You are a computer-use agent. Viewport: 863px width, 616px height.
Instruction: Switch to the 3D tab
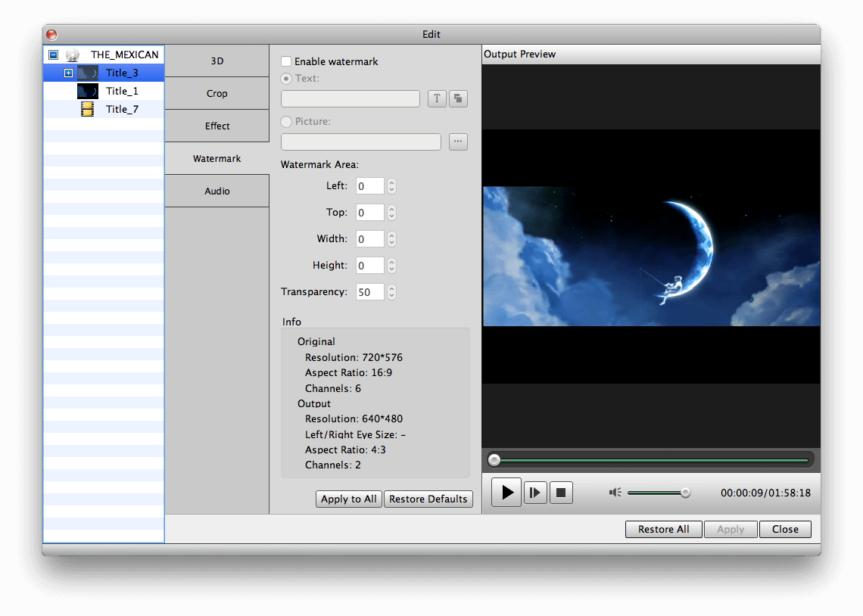tap(217, 61)
